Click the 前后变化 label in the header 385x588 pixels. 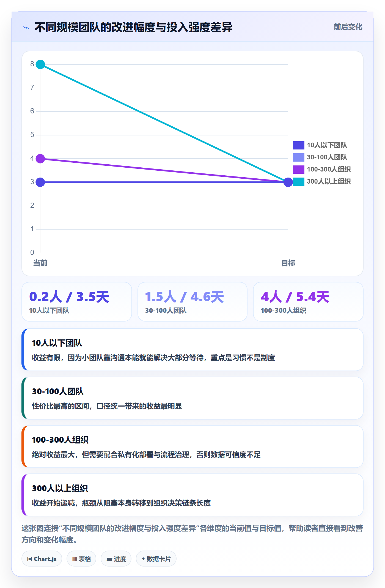pyautogui.click(x=348, y=27)
